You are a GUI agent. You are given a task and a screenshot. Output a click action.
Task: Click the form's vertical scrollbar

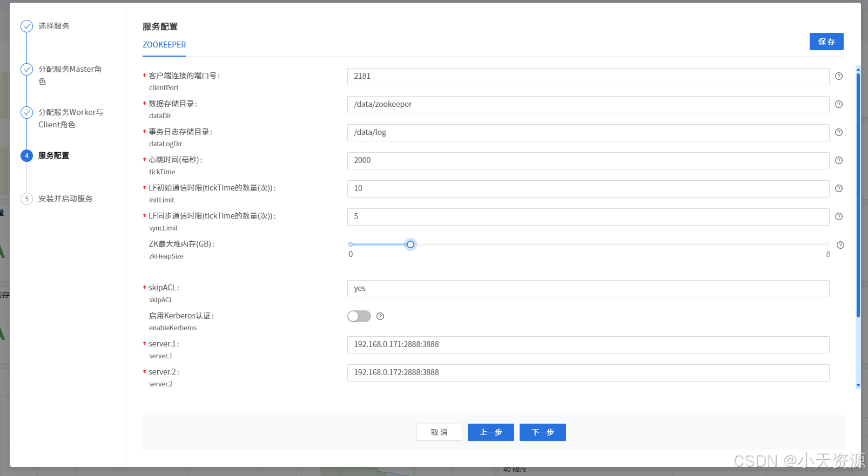[858, 194]
